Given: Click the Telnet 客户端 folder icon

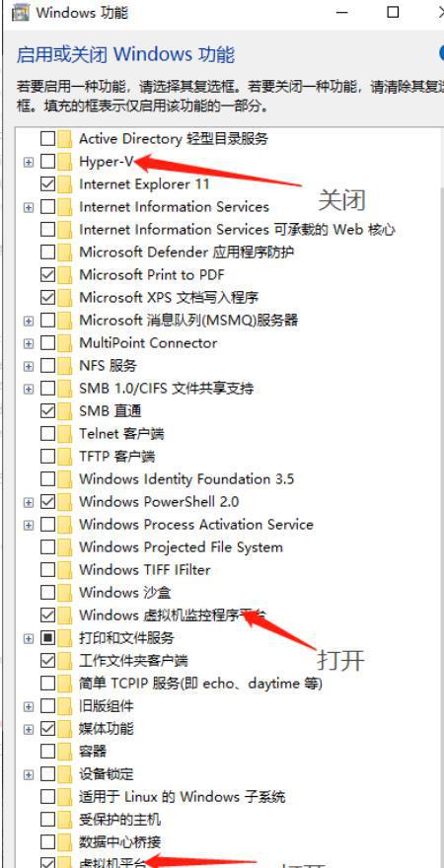Looking at the screenshot, I should tap(65, 433).
